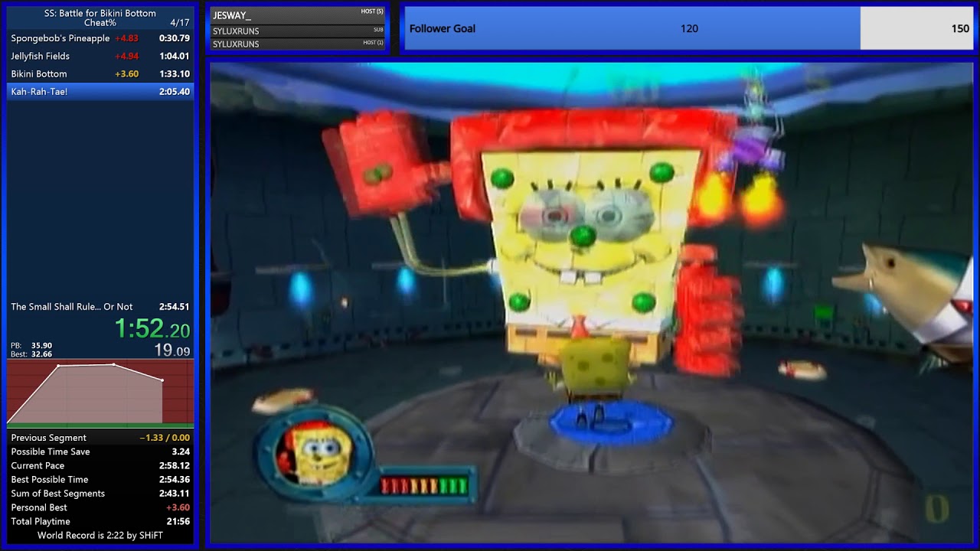
Task: Select The Small Shall Rule... Or Not split
Action: click(100, 307)
